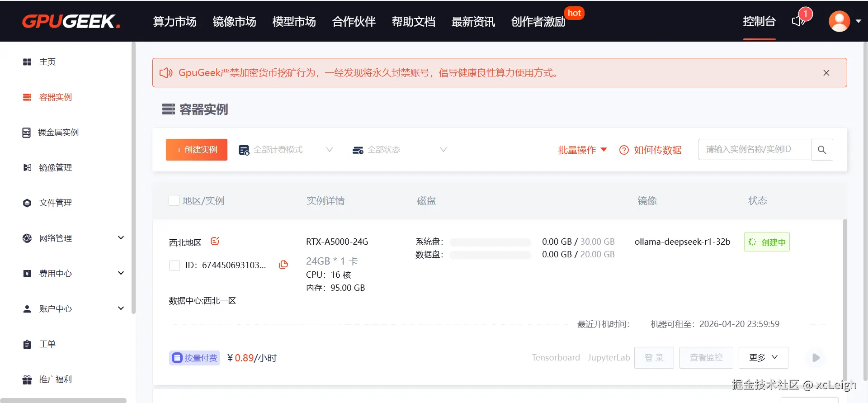Open 帮助文档 in top navigation
This screenshot has height=403, width=868.
413,21
